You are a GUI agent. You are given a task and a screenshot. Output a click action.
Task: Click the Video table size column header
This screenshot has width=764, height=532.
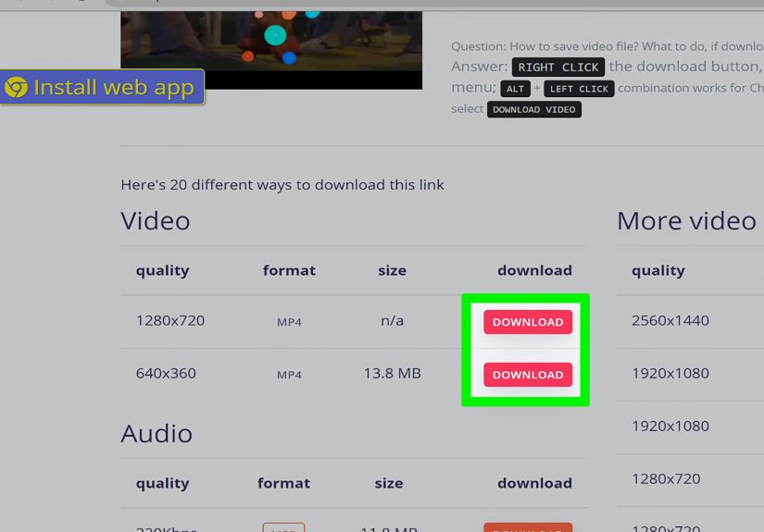click(x=393, y=270)
